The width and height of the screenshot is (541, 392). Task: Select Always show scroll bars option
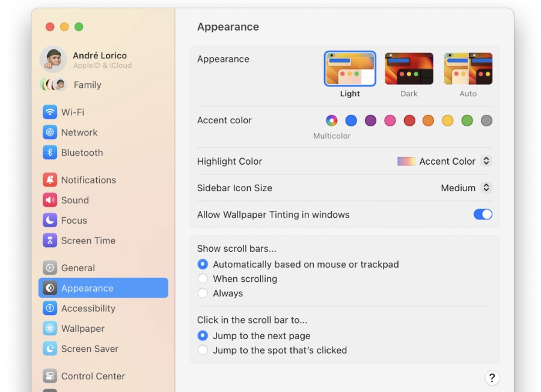point(203,293)
